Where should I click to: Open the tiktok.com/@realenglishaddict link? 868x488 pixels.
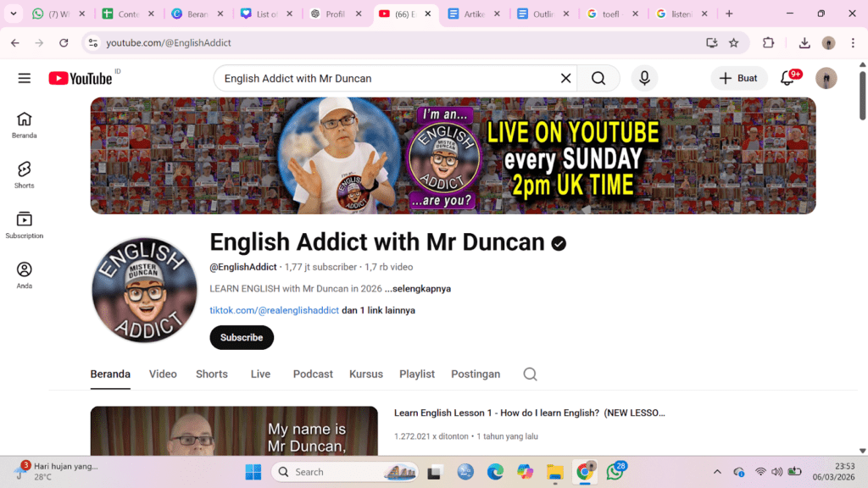coord(274,310)
